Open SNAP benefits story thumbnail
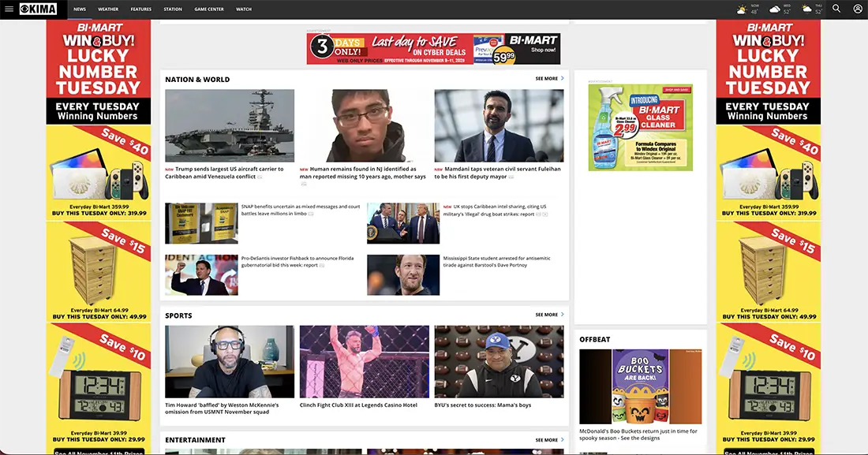 point(201,223)
